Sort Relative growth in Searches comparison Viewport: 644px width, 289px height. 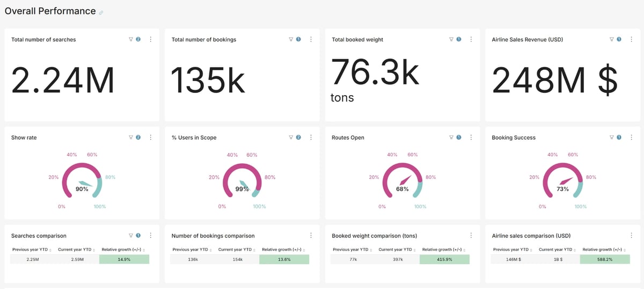pyautogui.click(x=144, y=250)
